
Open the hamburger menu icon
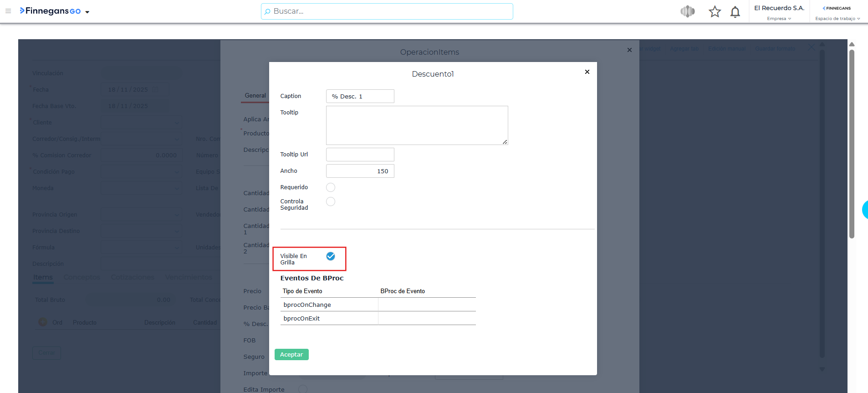tap(8, 11)
